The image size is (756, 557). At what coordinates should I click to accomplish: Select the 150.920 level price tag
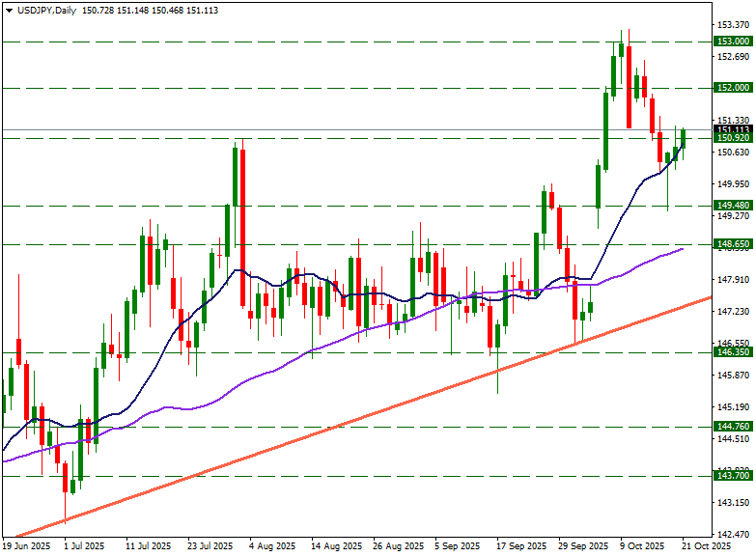click(733, 139)
